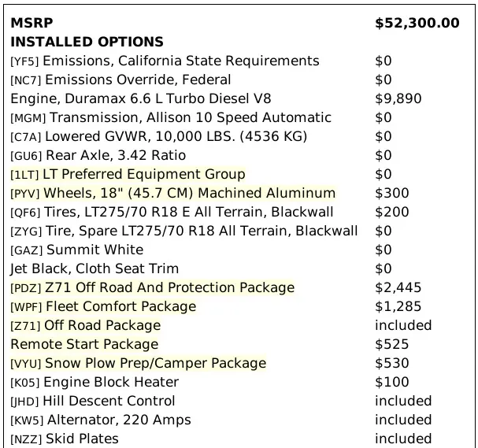478x448 pixels.
Task: Select the Installed Options heading
Action: [87, 42]
